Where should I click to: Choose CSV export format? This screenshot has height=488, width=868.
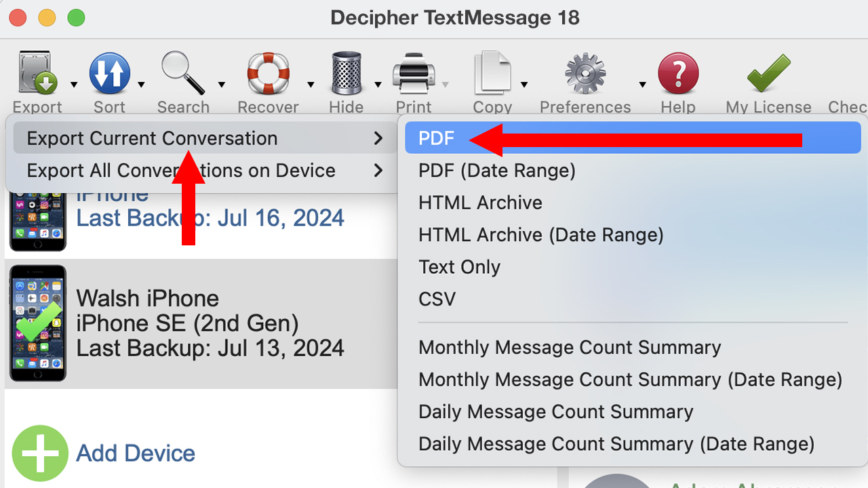coord(437,299)
